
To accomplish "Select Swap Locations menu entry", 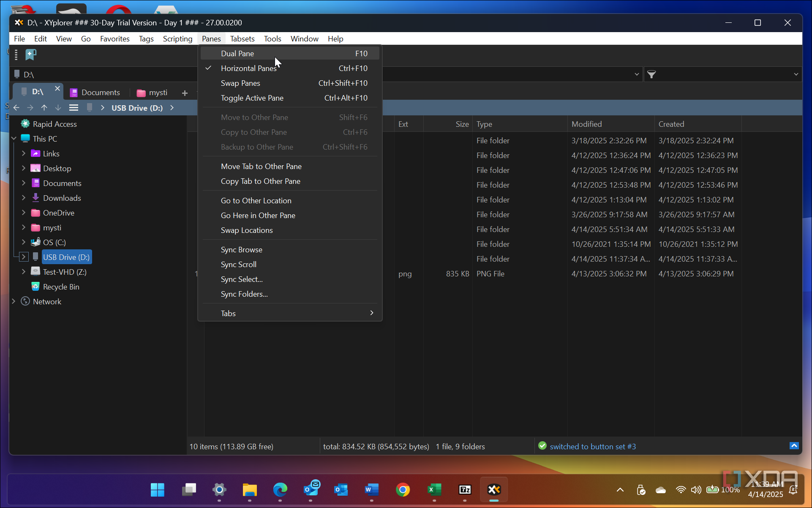I will point(290,230).
